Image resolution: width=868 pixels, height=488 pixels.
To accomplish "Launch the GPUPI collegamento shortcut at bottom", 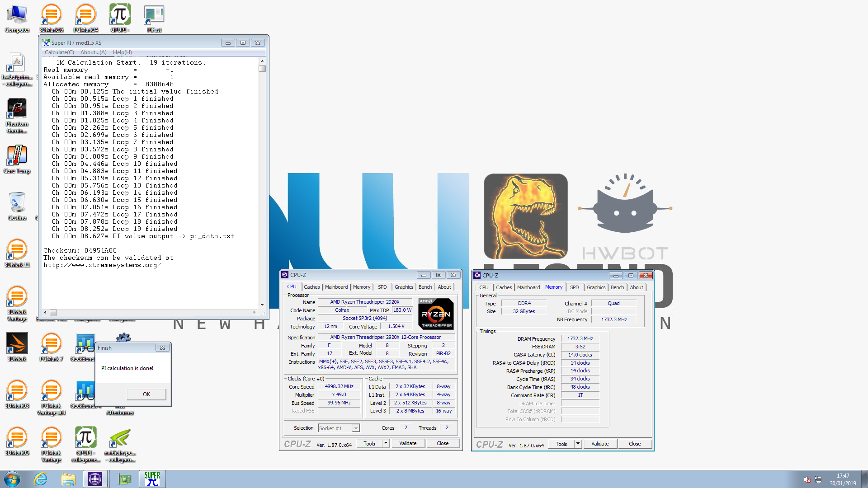I will 85,445.
